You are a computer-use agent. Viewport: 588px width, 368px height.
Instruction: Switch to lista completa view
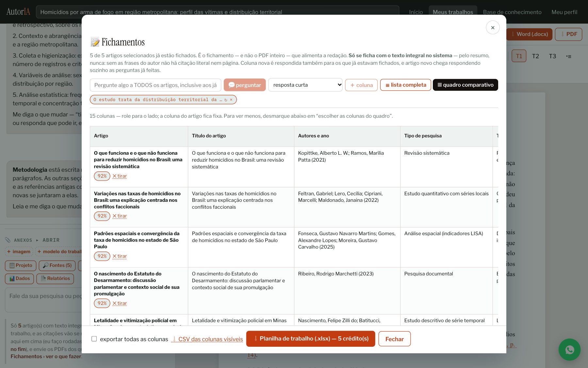point(405,85)
